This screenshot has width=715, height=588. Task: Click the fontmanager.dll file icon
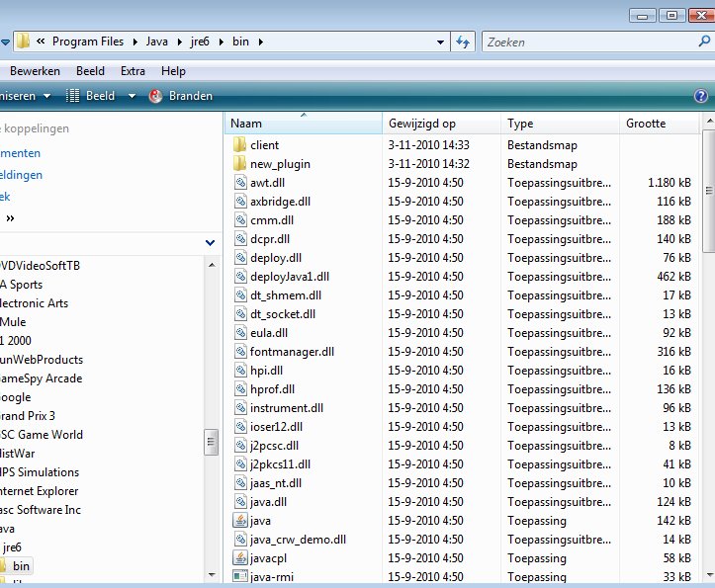coord(240,352)
